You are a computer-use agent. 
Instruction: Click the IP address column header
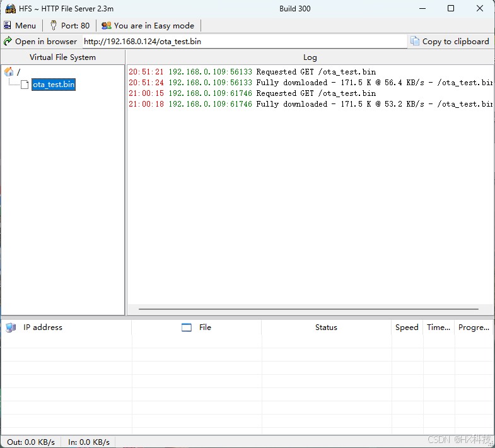(66, 327)
